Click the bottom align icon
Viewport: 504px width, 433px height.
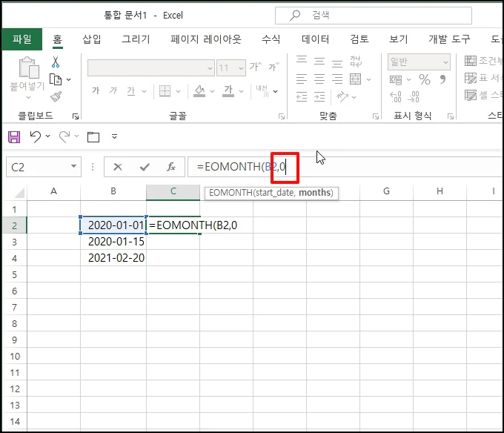(336, 63)
